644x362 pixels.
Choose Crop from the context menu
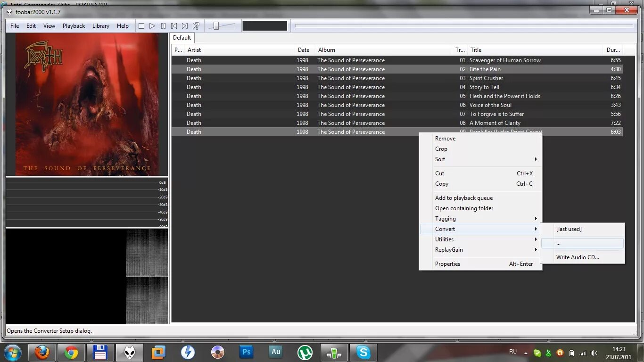480,149
